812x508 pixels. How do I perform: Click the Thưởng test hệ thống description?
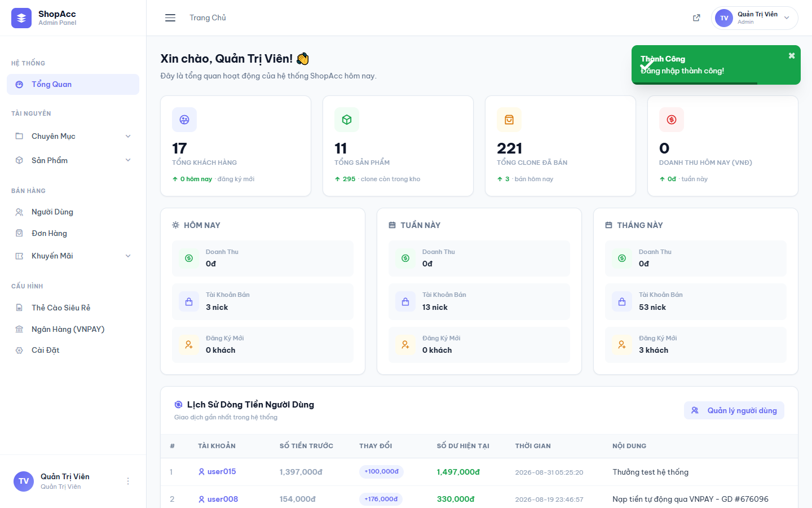pyautogui.click(x=650, y=472)
